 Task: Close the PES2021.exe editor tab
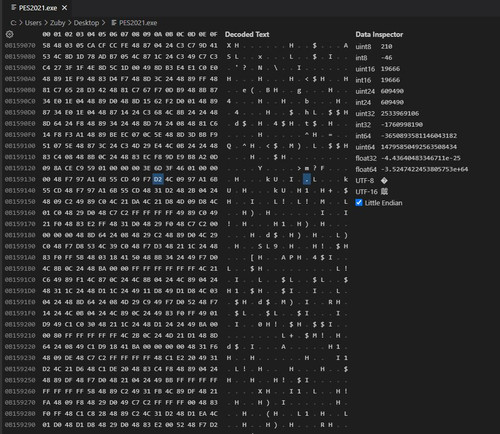[x=64, y=7]
